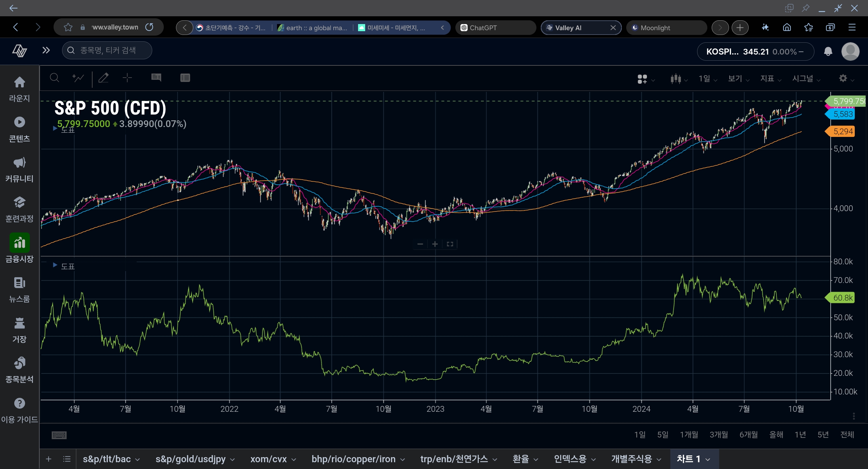Set the time range to 3개월

(x=719, y=435)
